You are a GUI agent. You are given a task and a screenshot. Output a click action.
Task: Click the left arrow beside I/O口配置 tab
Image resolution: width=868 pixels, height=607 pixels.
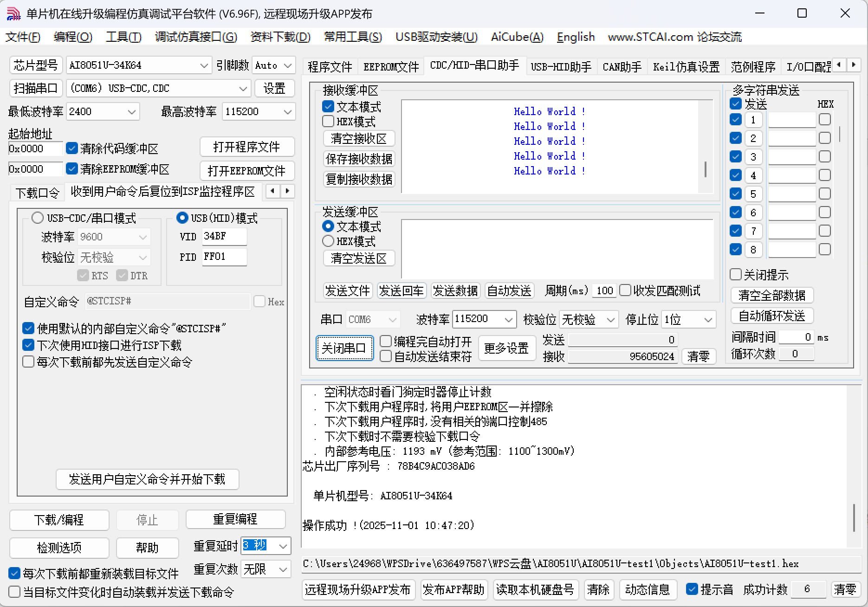(x=840, y=65)
